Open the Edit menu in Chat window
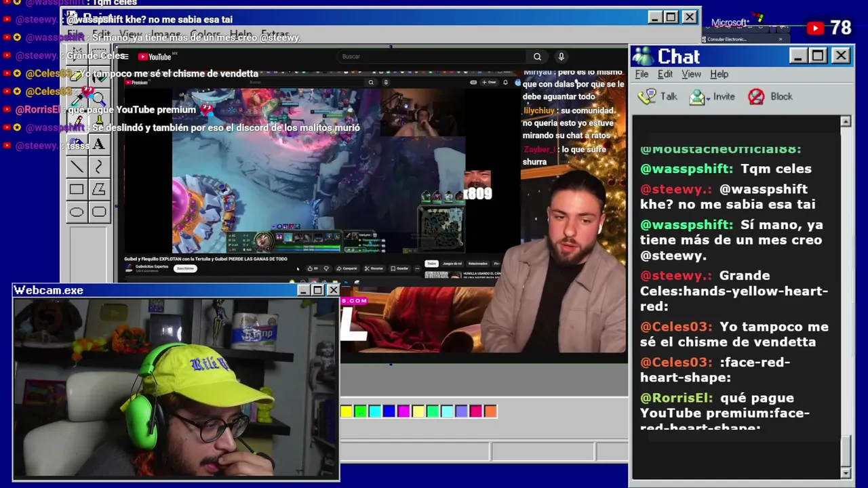This screenshot has height=488, width=868. tap(665, 74)
